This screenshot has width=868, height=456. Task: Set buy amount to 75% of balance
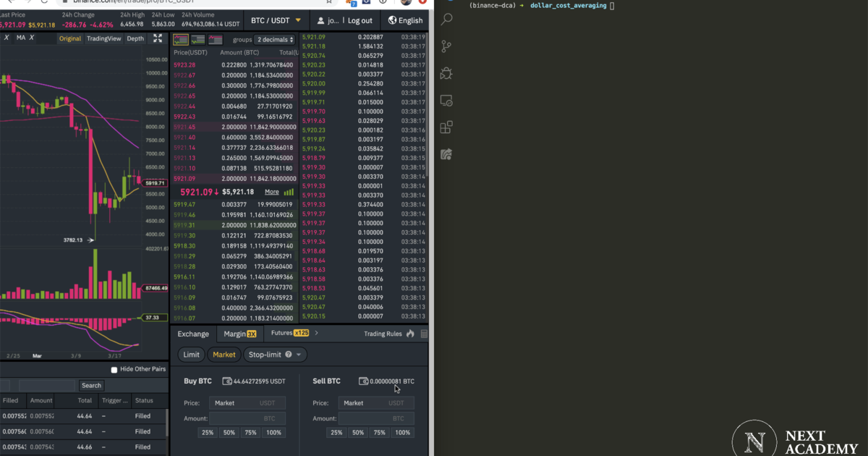[x=250, y=432]
